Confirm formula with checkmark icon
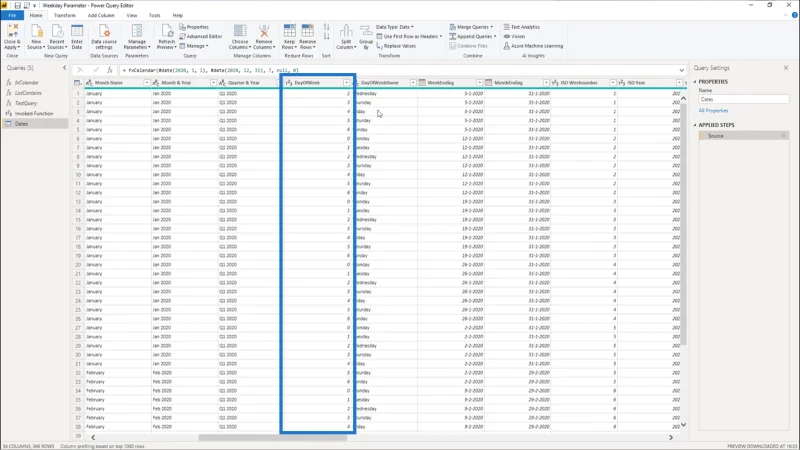Image resolution: width=800 pixels, height=450 pixels. 95,70
